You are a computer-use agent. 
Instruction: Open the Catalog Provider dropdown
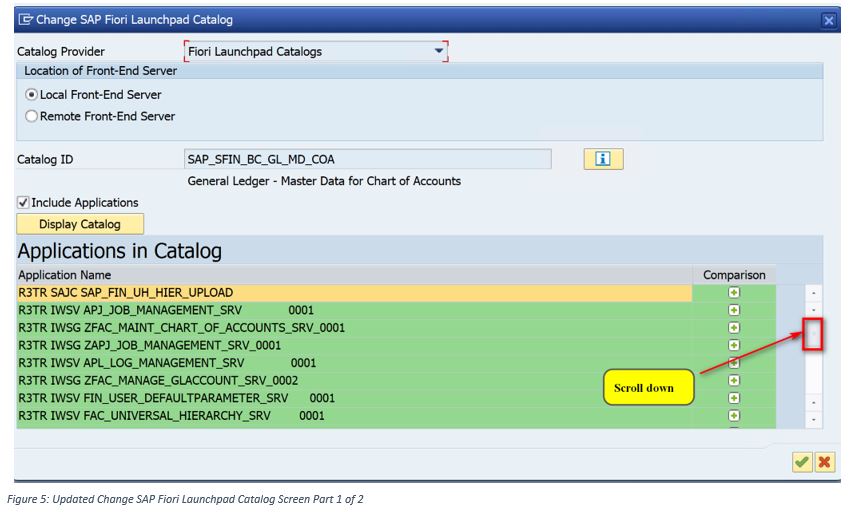point(439,51)
